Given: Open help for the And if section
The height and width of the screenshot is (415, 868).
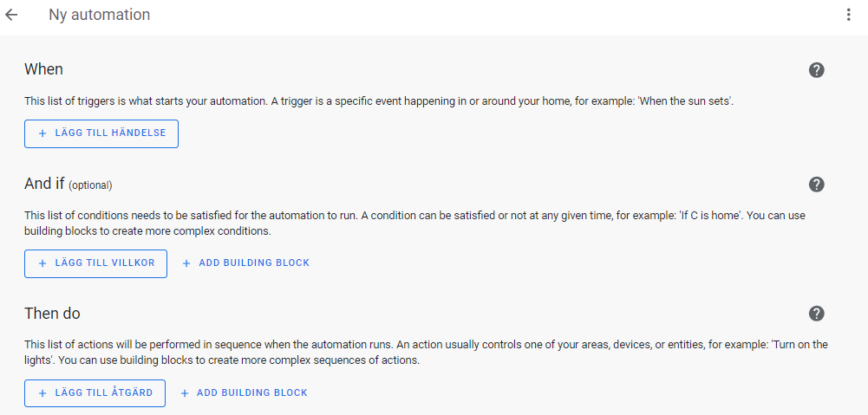Looking at the screenshot, I should coord(817,185).
